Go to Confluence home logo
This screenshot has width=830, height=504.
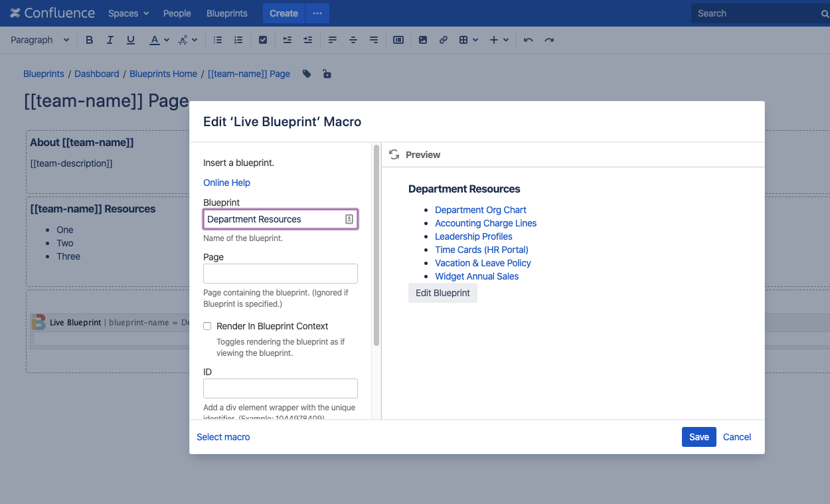coord(52,13)
